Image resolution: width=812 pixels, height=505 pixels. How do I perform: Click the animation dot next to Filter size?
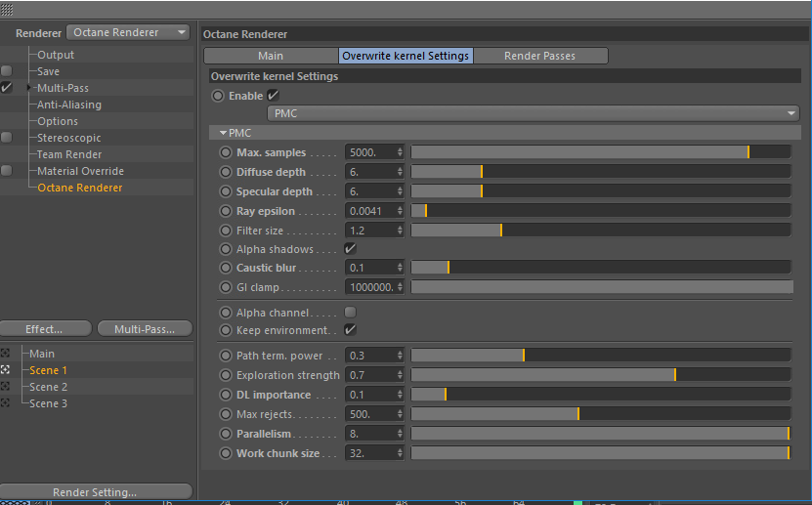[x=226, y=231]
